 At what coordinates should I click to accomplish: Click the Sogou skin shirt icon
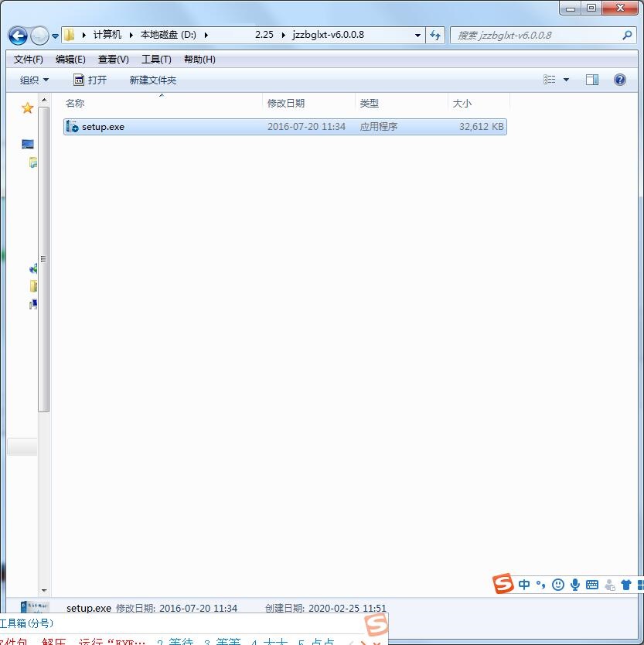tap(626, 585)
